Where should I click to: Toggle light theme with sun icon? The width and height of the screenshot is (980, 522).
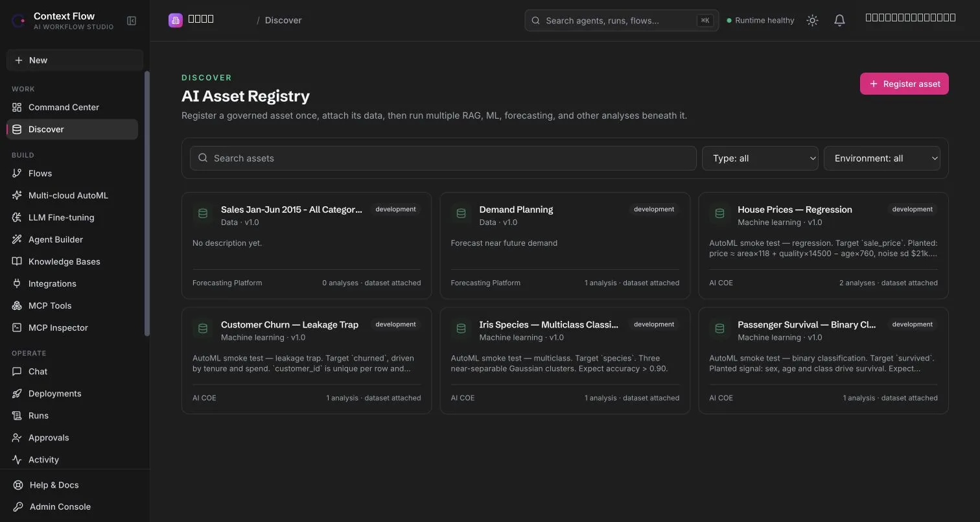pyautogui.click(x=812, y=21)
